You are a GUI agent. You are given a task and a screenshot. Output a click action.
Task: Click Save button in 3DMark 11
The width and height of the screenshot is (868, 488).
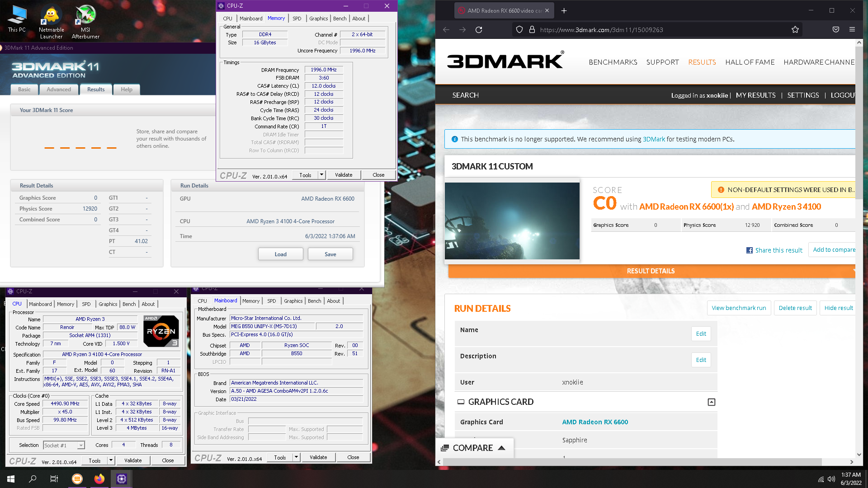click(330, 254)
